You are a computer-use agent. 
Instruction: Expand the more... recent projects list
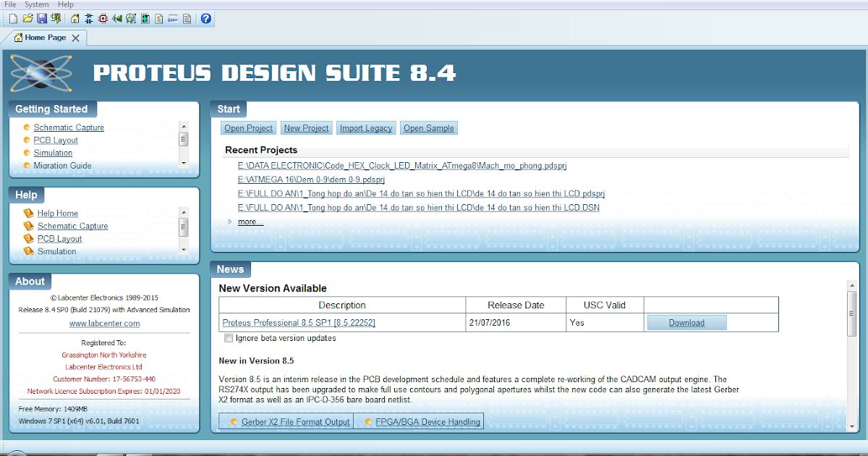pos(250,221)
